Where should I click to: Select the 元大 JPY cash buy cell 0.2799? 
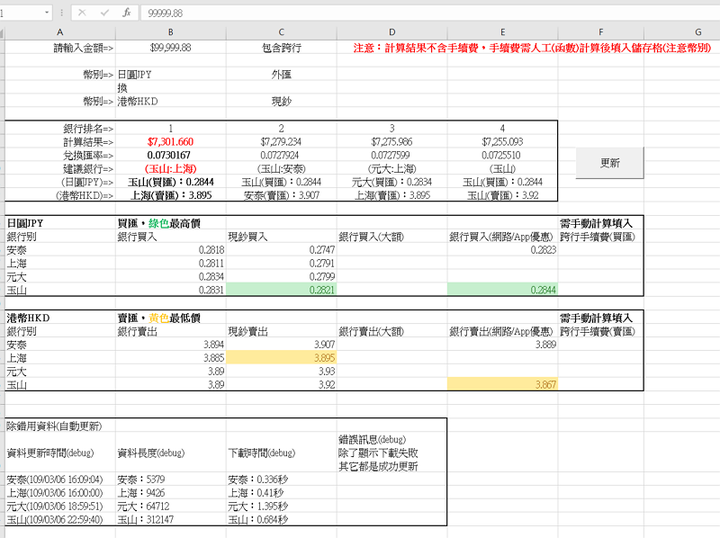click(x=281, y=276)
